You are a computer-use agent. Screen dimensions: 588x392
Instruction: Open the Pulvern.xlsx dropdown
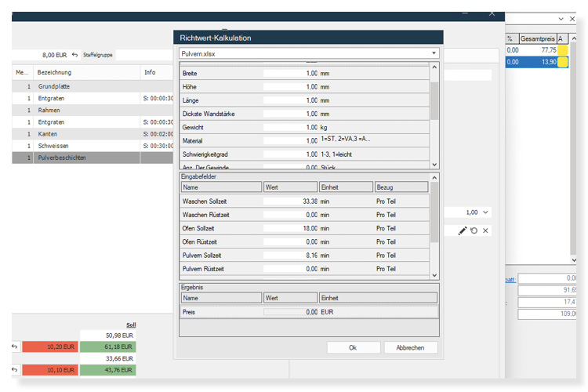pos(434,53)
